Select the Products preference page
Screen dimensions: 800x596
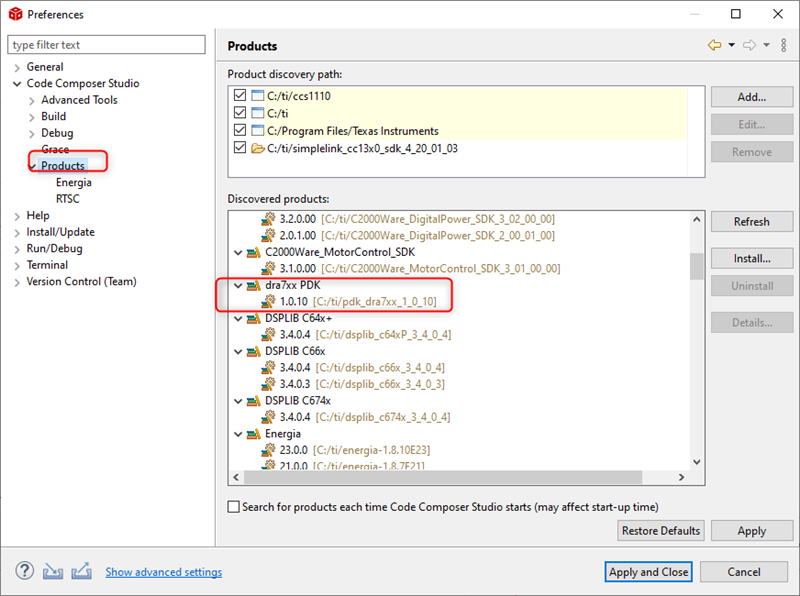[63, 165]
